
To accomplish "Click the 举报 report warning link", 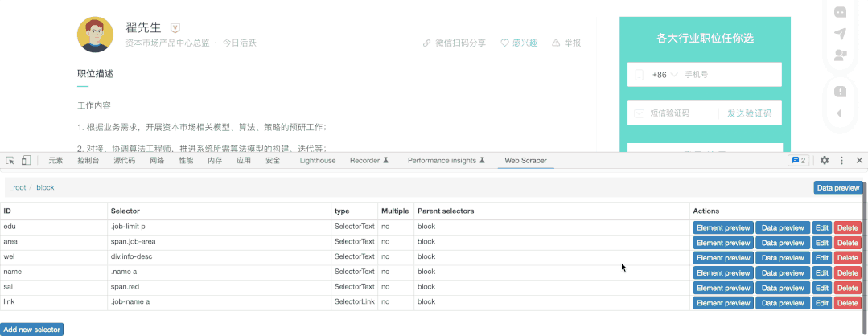I will point(566,43).
